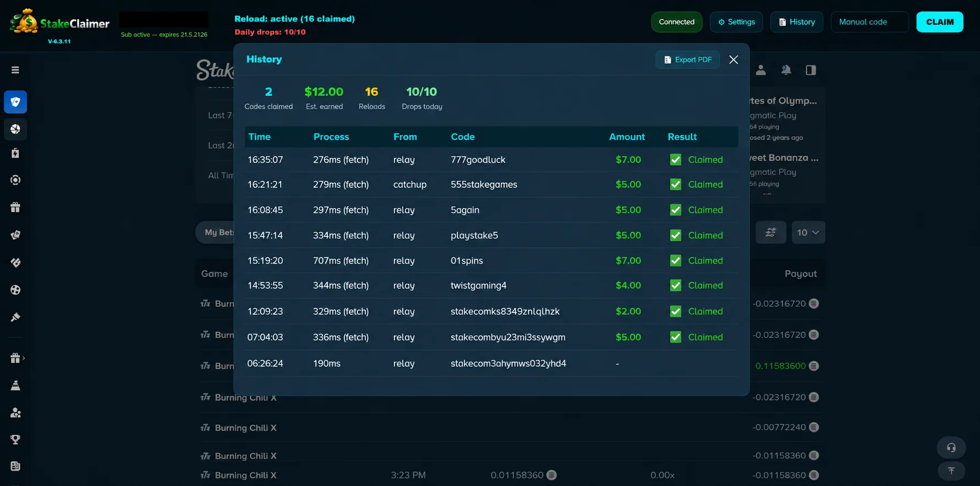Image resolution: width=980 pixels, height=486 pixels.
Task: Click the Codes claimed stat
Action: [269, 98]
